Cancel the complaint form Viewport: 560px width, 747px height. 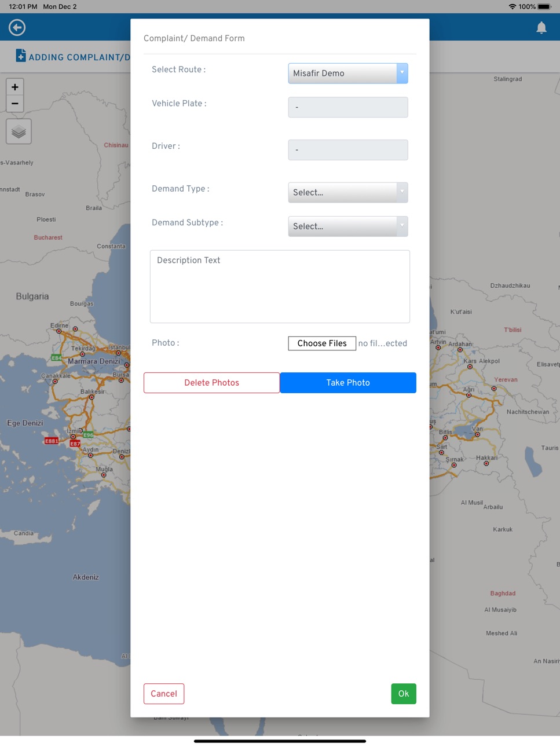point(164,694)
